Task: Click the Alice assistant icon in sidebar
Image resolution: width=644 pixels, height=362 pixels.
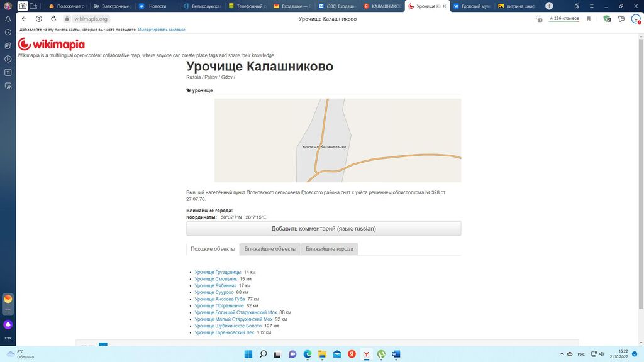Action: (8, 324)
